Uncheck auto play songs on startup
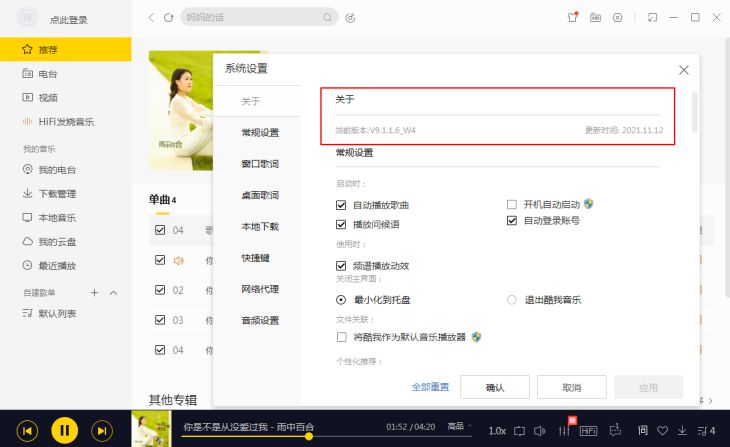This screenshot has width=730, height=447. coord(341,205)
